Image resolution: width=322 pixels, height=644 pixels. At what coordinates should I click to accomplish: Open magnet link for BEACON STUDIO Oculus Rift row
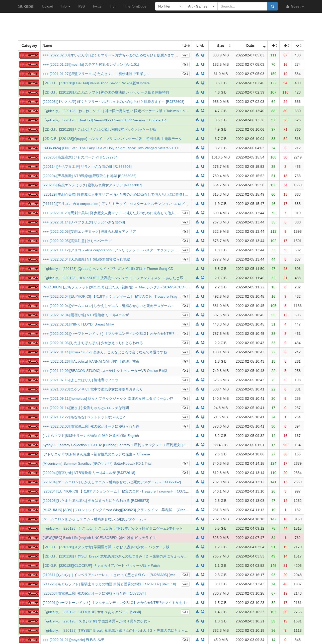pos(203,371)
